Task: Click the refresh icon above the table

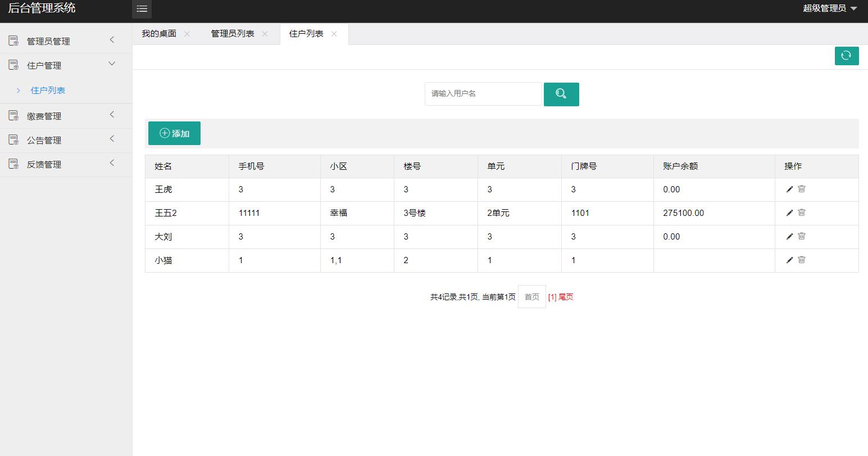Action: 847,56
